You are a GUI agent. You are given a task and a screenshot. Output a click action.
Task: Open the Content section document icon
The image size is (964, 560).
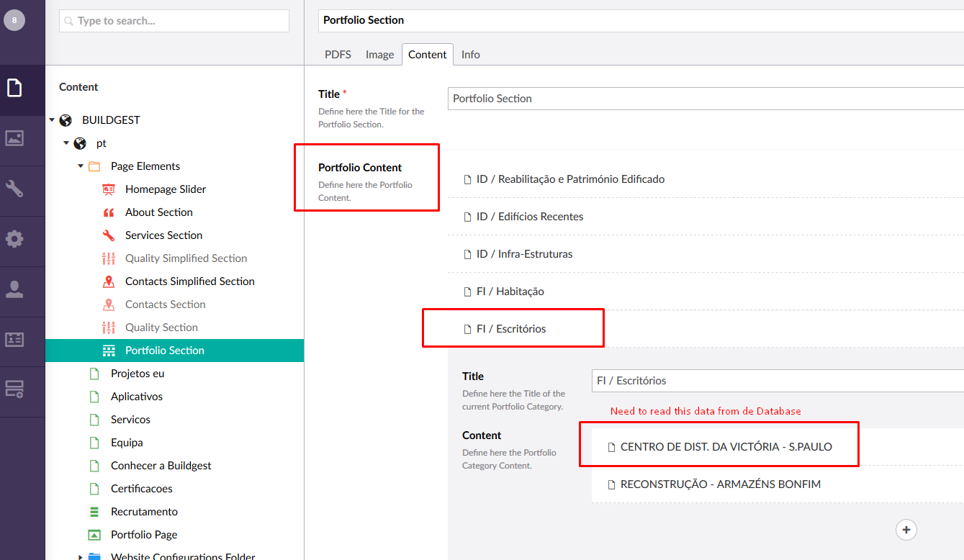14,89
